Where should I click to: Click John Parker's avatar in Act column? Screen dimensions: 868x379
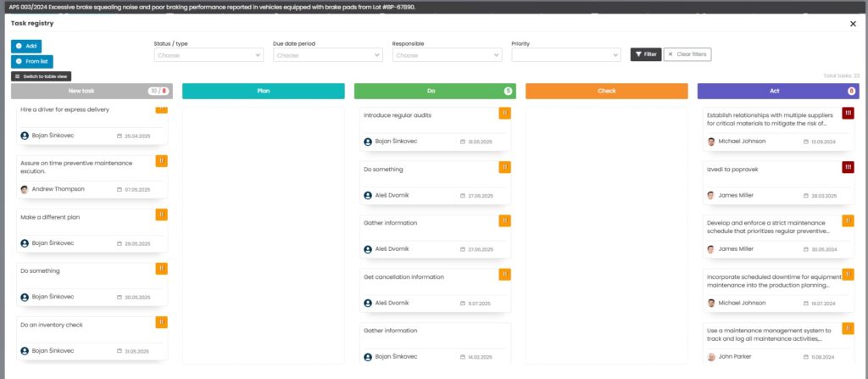pyautogui.click(x=711, y=357)
